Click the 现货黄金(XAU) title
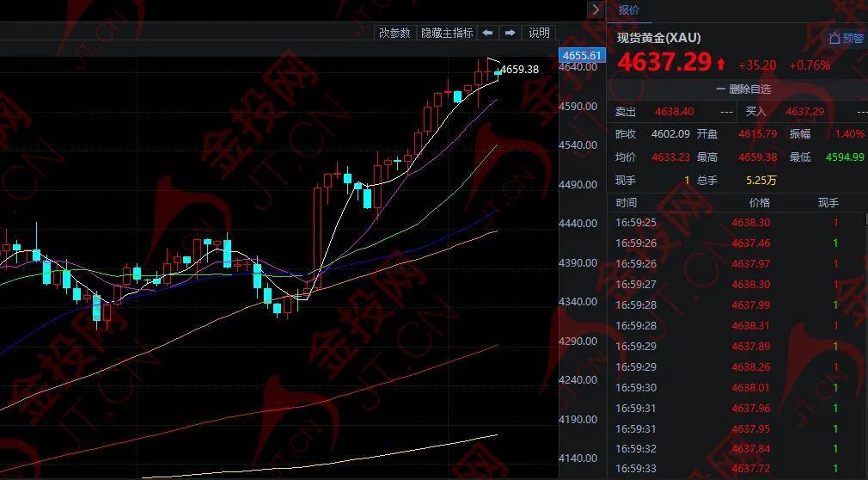The image size is (868, 480). click(659, 38)
